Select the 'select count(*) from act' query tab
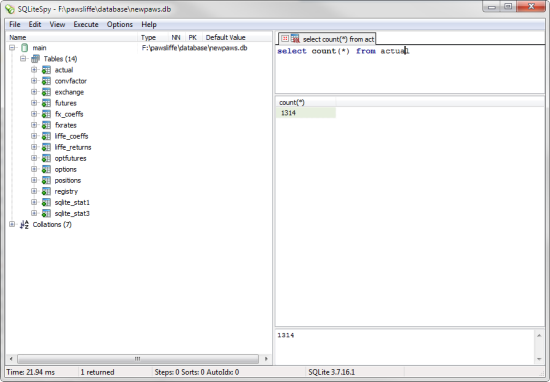Viewport: 550px width, 382px height. pos(327,39)
